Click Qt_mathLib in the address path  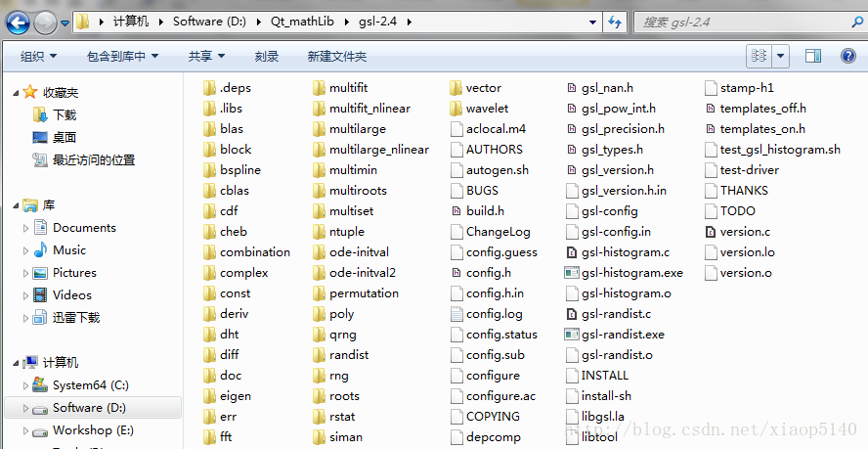click(302, 22)
